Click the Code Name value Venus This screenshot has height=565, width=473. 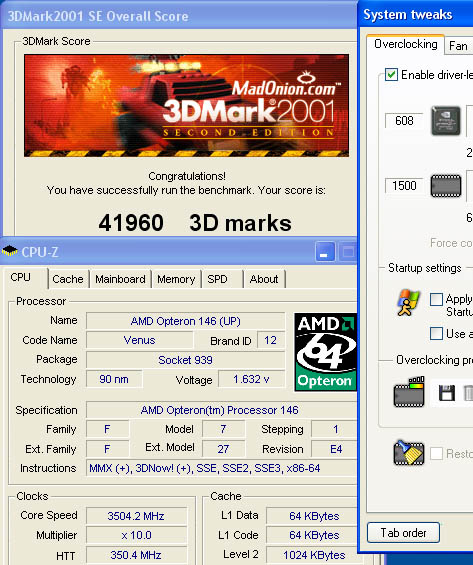point(139,340)
